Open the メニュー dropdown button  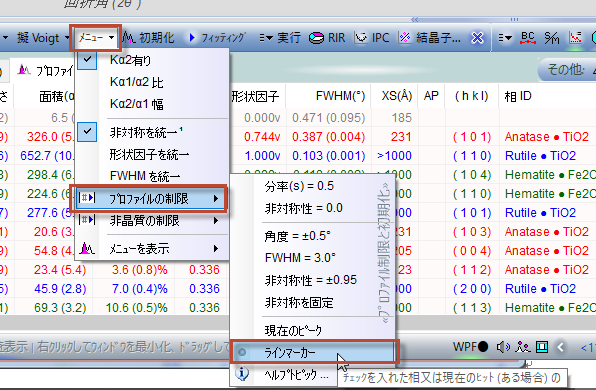95,38
